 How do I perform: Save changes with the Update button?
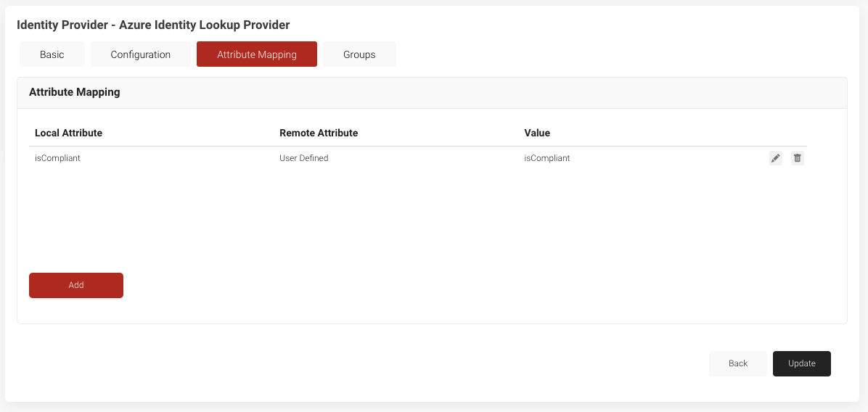[801, 363]
